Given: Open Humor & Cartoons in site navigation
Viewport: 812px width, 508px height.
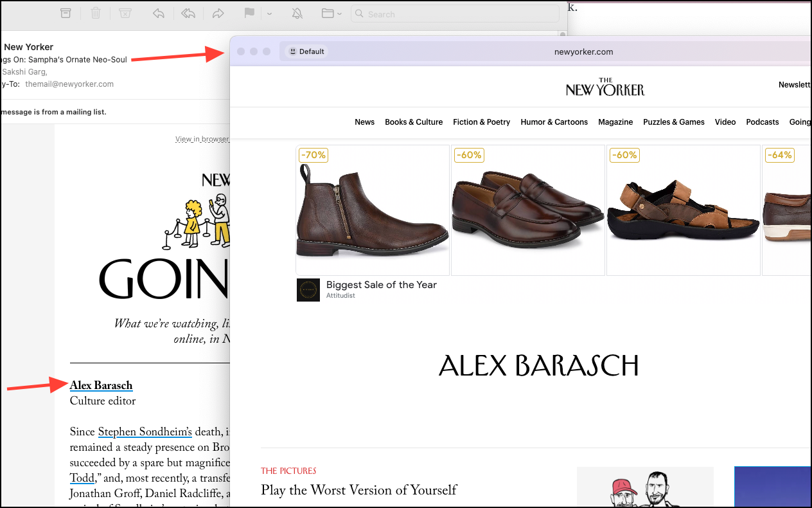Looking at the screenshot, I should tap(554, 122).
